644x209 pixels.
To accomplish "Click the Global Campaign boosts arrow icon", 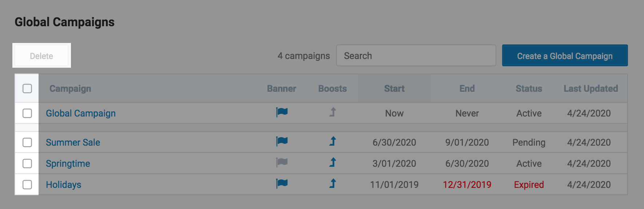I will [x=333, y=113].
